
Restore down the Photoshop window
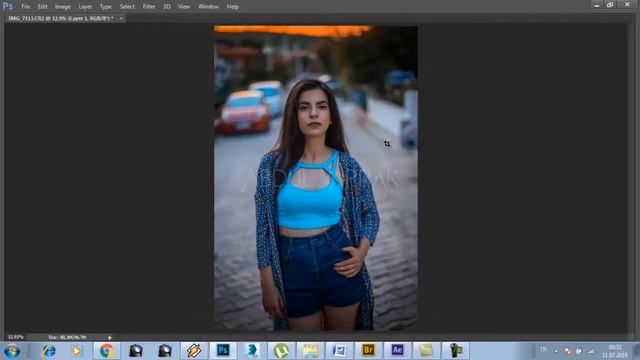point(610,5)
